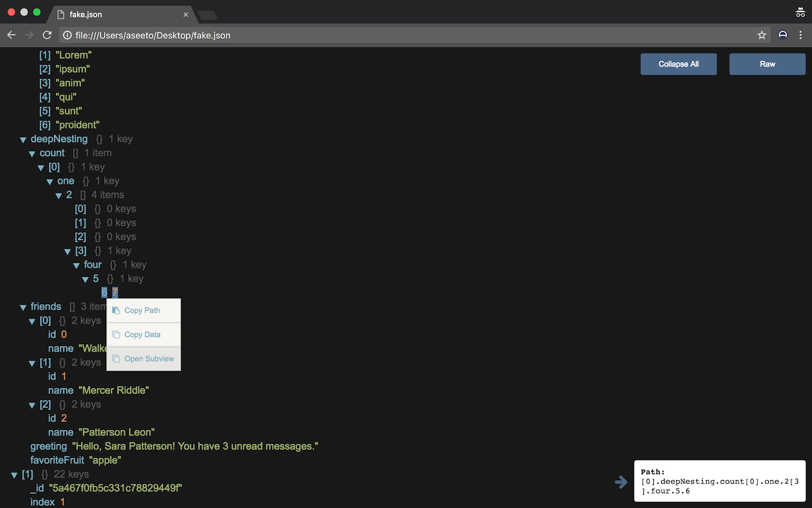This screenshot has width=812, height=508.
Task: Click the "apple" value
Action: pyautogui.click(x=105, y=460)
